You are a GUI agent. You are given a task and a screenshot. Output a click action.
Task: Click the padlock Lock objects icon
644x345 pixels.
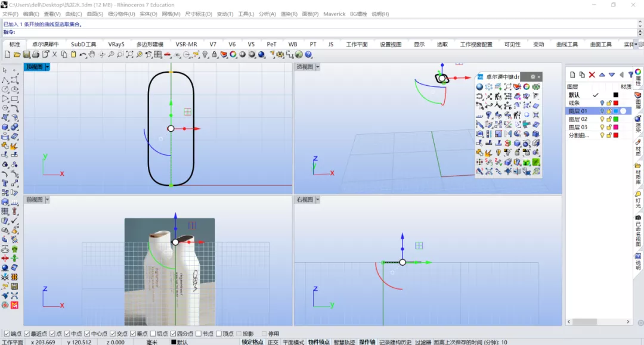coord(215,55)
